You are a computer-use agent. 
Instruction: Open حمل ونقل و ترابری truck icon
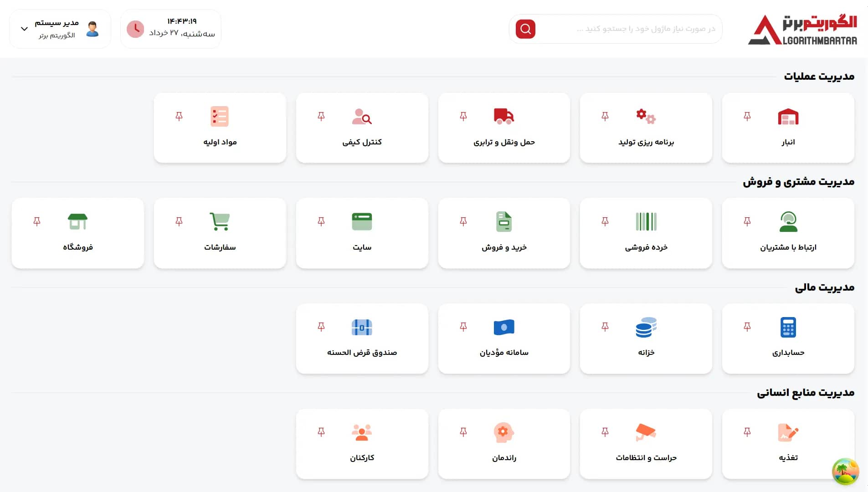pyautogui.click(x=503, y=117)
